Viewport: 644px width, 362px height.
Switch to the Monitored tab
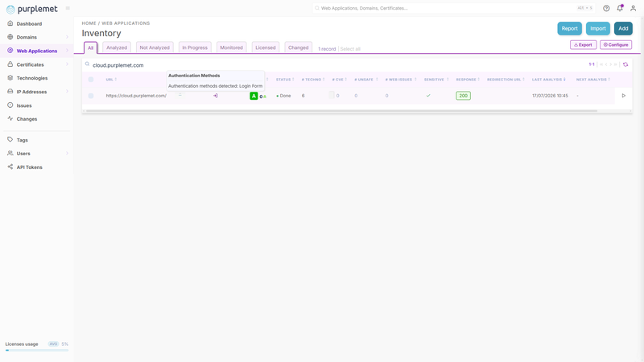pyautogui.click(x=231, y=47)
